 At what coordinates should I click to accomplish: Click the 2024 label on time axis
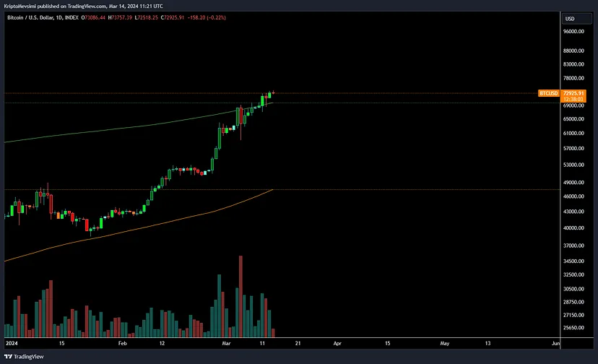click(x=12, y=343)
